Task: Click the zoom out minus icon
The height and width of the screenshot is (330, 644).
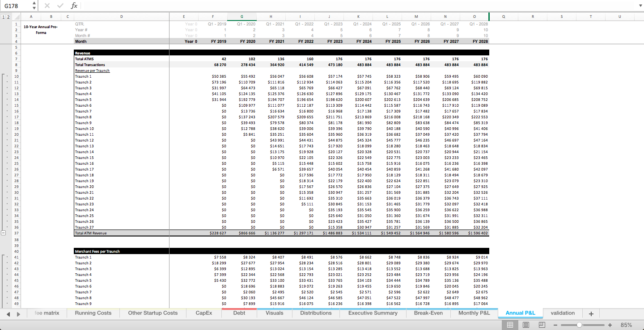Action: [x=555, y=325]
